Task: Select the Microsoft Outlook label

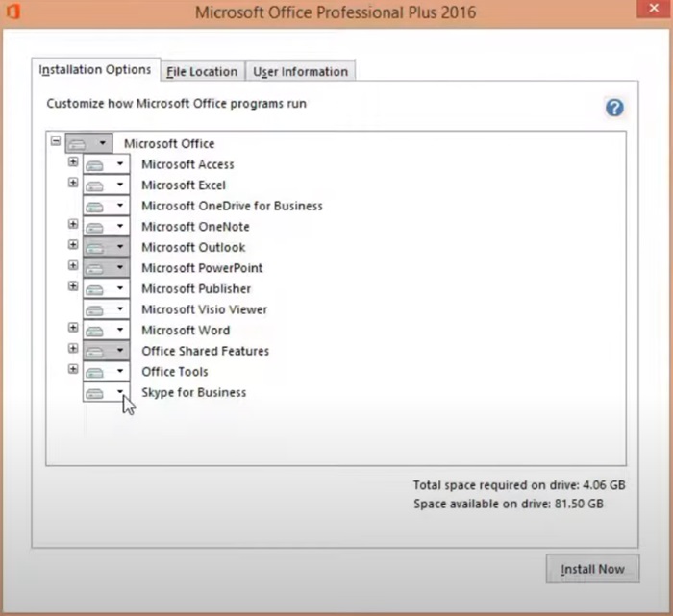Action: click(193, 248)
